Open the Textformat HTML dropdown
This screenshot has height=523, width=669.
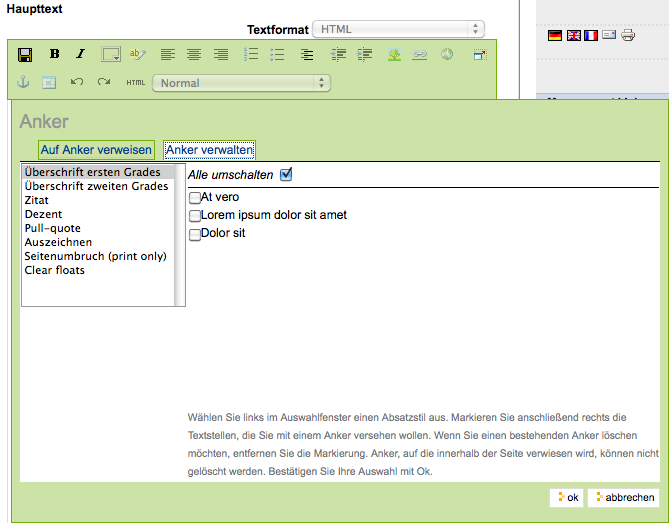coord(398,29)
